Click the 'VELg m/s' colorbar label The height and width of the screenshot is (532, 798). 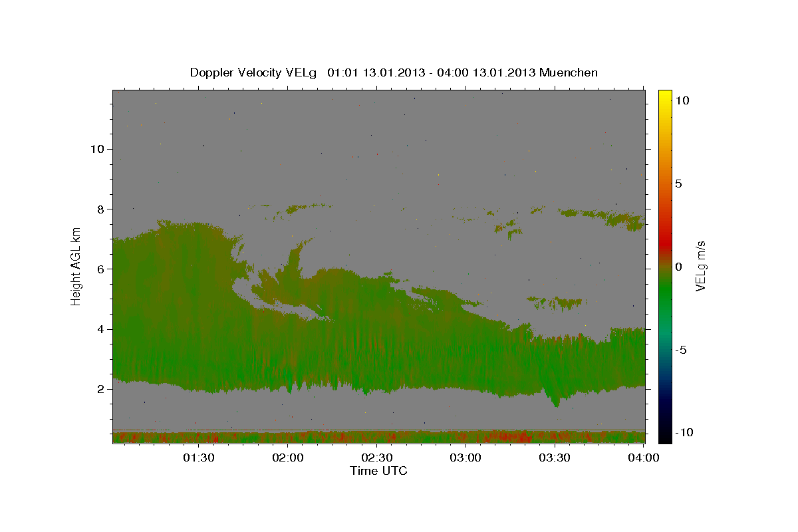point(701,266)
